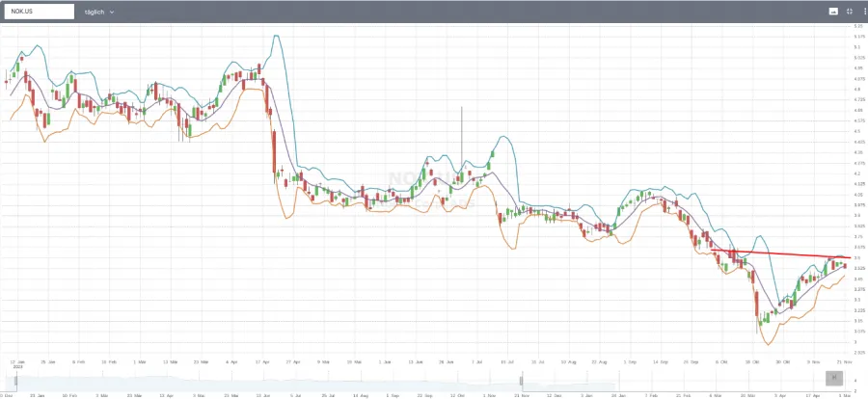Click the chart snapshot image icon
The width and height of the screenshot is (868, 399).
click(833, 12)
